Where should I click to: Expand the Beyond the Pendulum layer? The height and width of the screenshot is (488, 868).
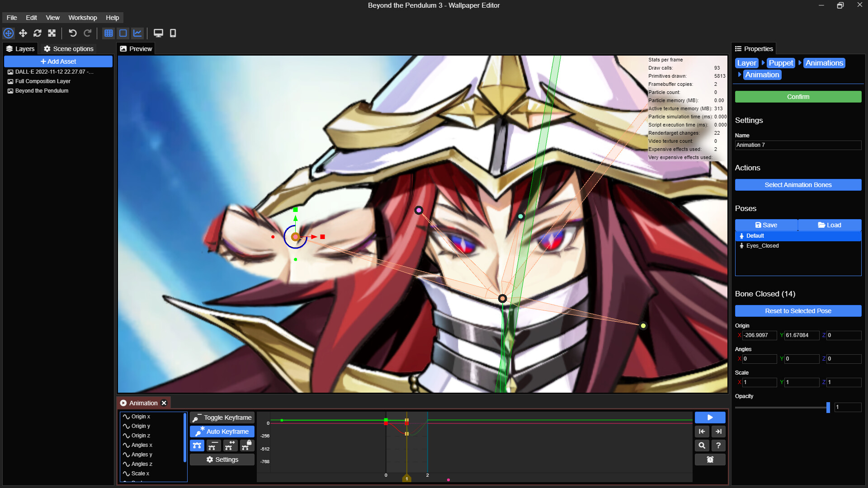click(x=10, y=90)
